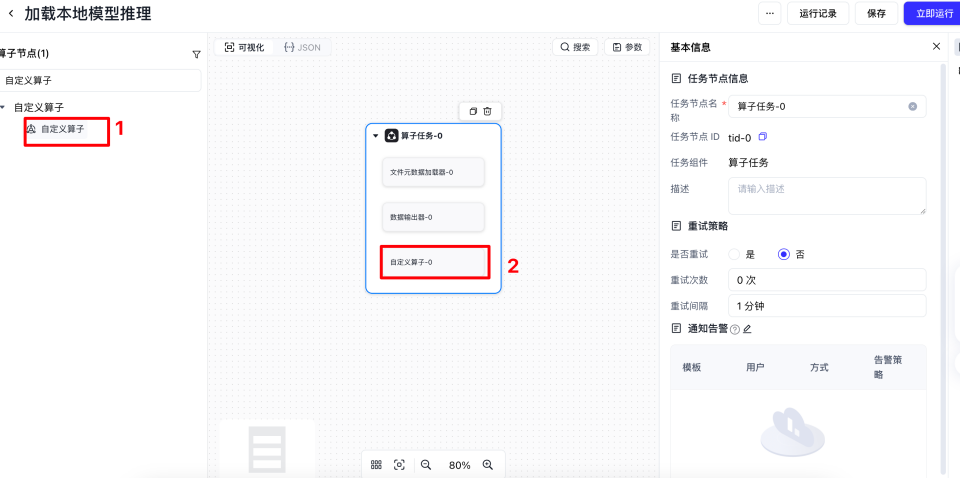
Task: Select the 是 retry radio button
Action: tap(734, 255)
